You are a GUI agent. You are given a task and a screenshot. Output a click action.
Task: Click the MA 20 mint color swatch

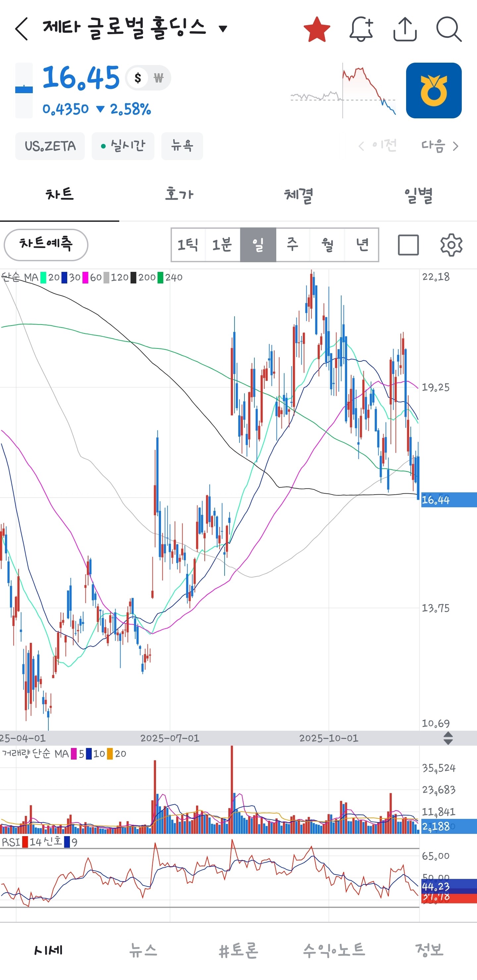(x=43, y=278)
